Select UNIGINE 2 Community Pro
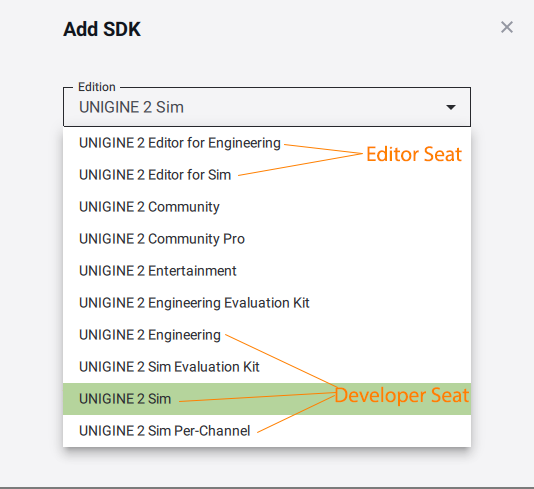The height and width of the screenshot is (489, 534). click(267, 239)
